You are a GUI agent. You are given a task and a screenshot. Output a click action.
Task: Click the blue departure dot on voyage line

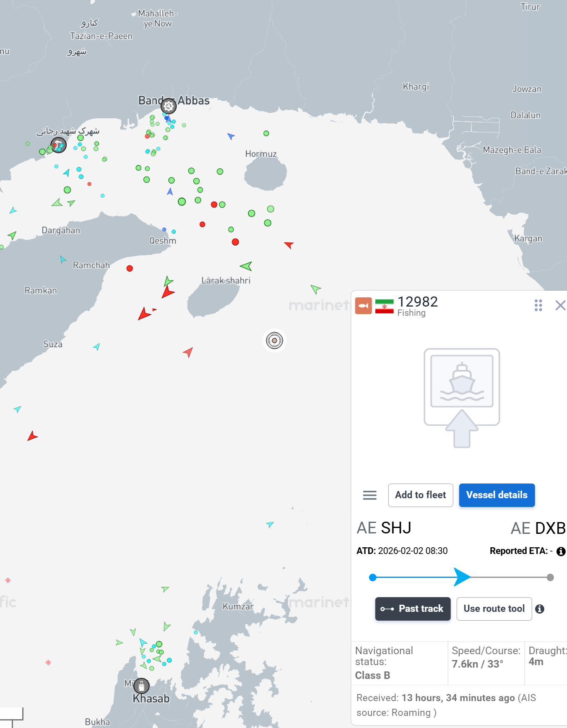(372, 577)
